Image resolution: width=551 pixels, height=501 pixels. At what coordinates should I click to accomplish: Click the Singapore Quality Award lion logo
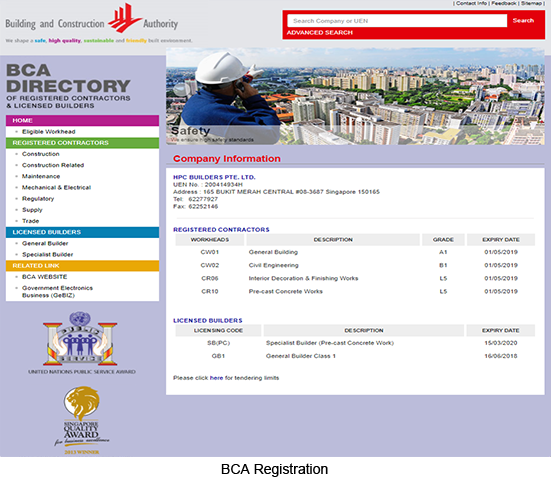point(82,420)
